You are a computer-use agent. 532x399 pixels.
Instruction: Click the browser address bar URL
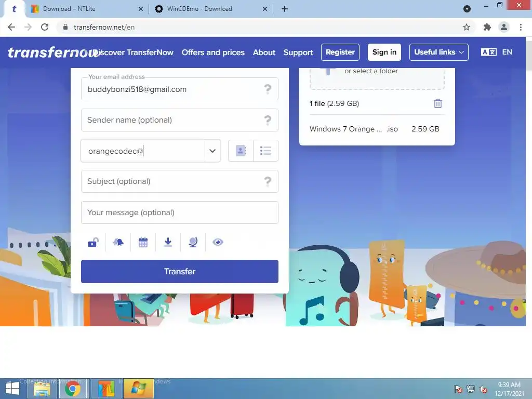[x=104, y=27]
